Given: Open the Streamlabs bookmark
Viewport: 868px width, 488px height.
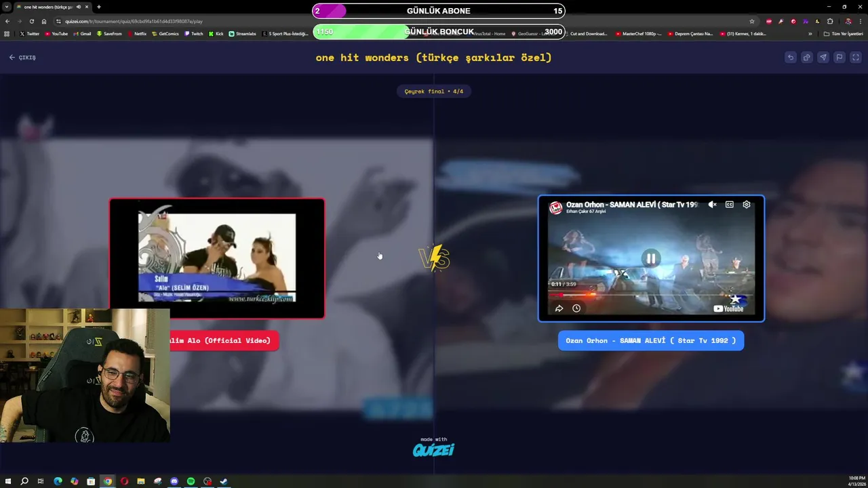Looking at the screenshot, I should coord(242,34).
